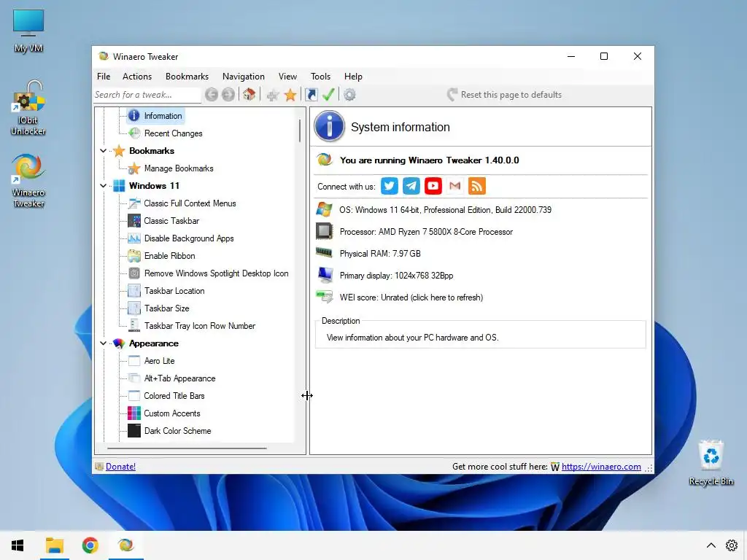This screenshot has width=747, height=560.
Task: Open the View menu
Action: [x=287, y=76]
